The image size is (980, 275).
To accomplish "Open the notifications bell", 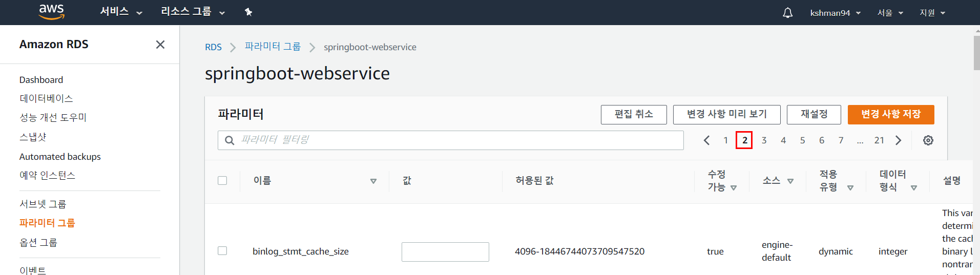I will 787,13.
